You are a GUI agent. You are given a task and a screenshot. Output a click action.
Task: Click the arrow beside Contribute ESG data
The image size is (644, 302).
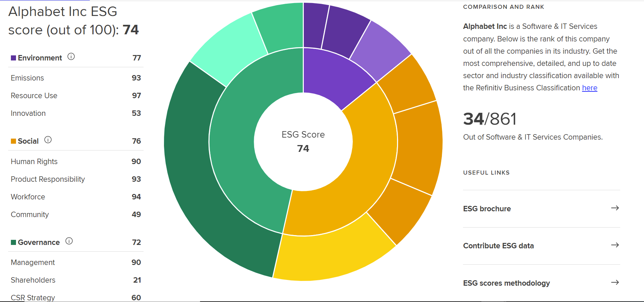[x=615, y=245]
